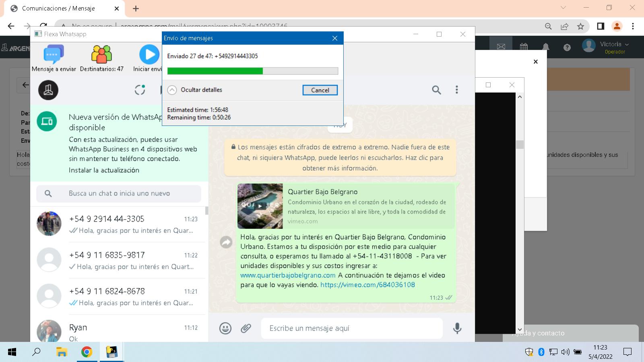The height and width of the screenshot is (362, 644).
Task: Open the chat three-dot menu
Action: [x=456, y=90]
